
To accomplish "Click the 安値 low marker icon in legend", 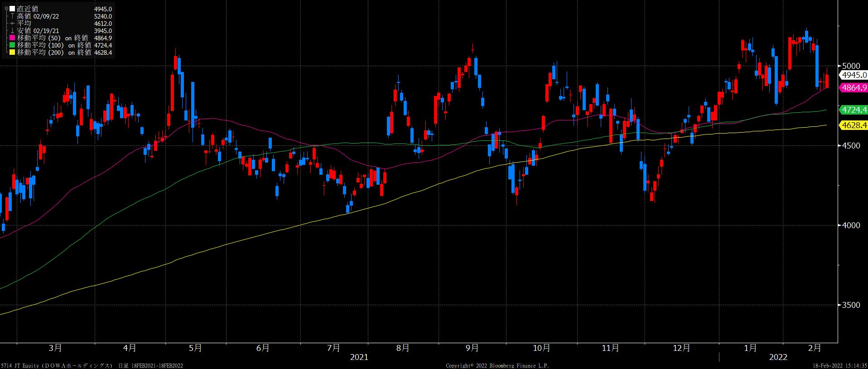I will (x=12, y=31).
